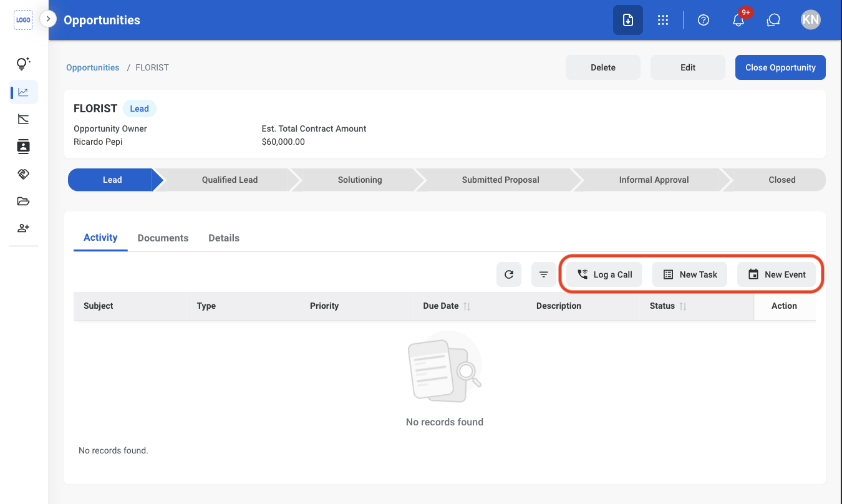Delete the FLORIST opportunity

click(603, 67)
